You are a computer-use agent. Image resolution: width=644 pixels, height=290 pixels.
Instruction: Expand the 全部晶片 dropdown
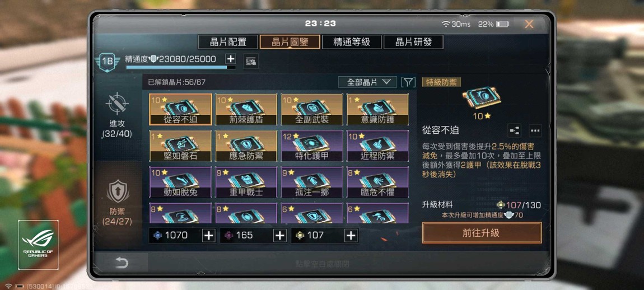367,82
